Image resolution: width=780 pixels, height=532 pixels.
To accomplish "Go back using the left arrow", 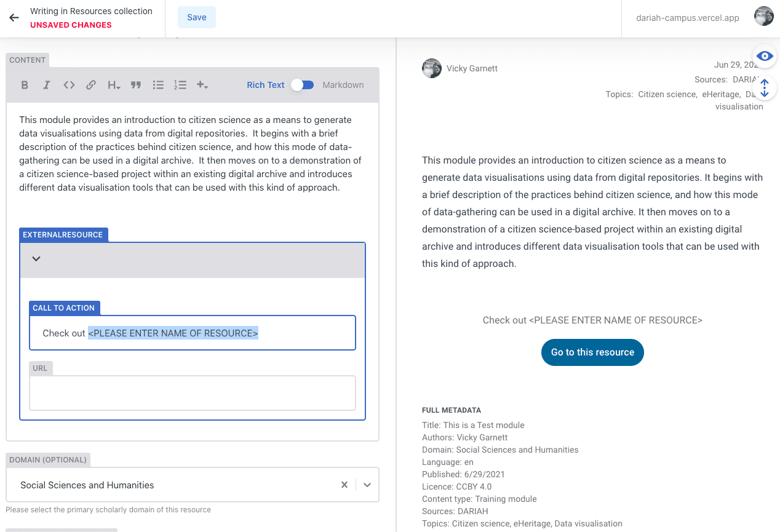I will click(14, 18).
